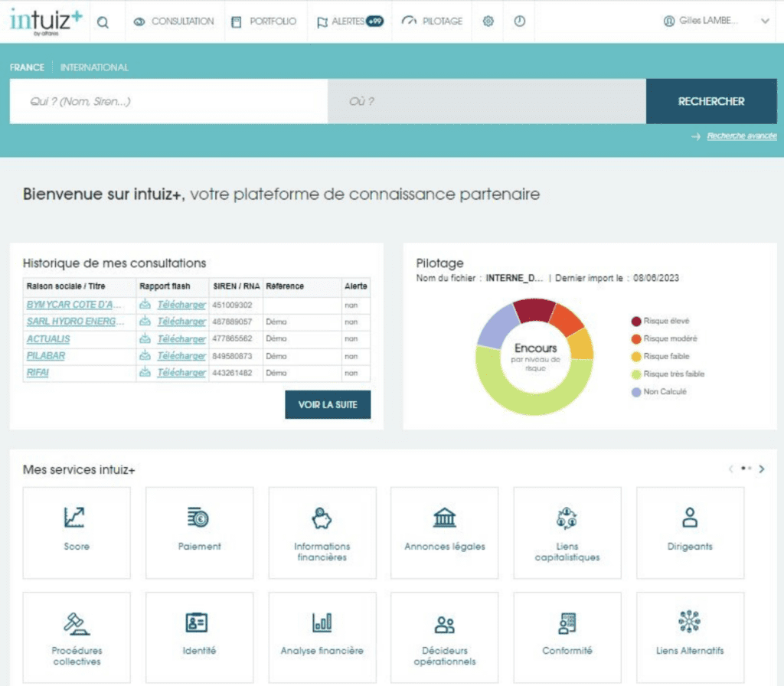
Task: Open the history clock icon
Action: coord(520,21)
